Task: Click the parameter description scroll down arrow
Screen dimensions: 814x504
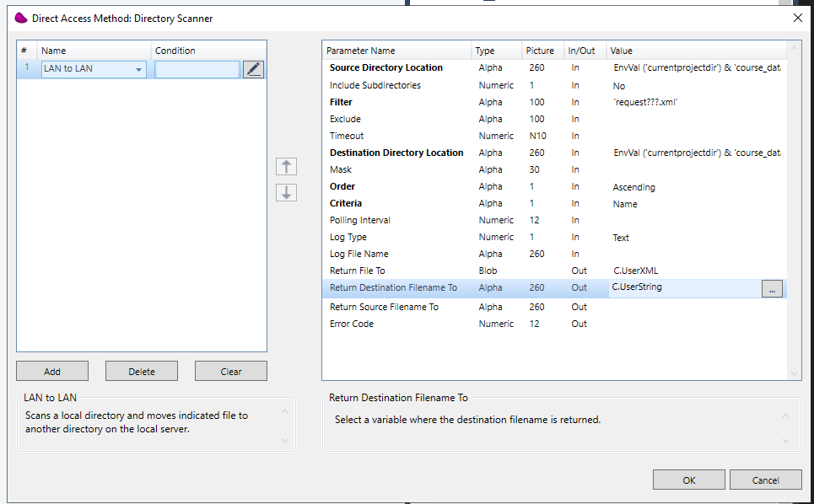Action: click(x=786, y=441)
